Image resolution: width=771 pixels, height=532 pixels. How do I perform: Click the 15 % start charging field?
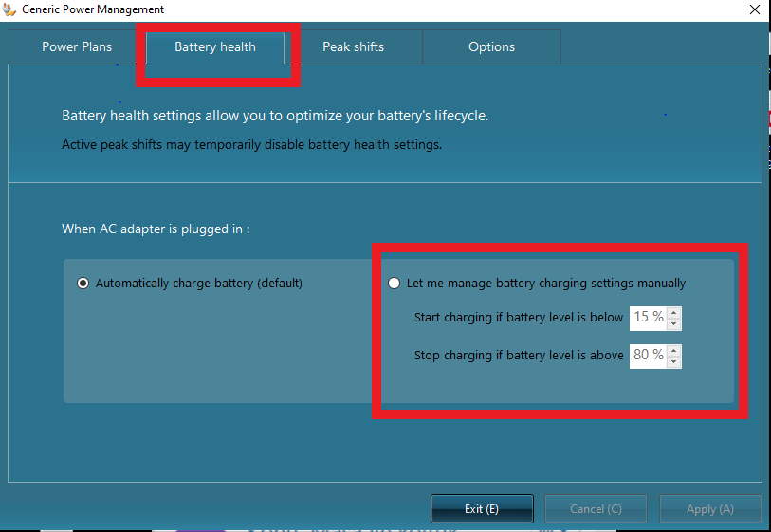tap(649, 318)
